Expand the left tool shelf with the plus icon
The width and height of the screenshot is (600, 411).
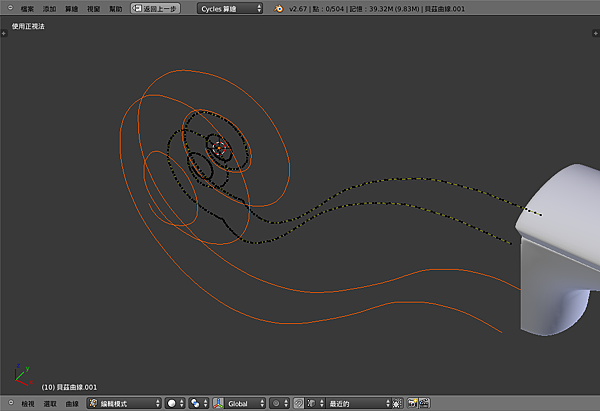(4, 33)
